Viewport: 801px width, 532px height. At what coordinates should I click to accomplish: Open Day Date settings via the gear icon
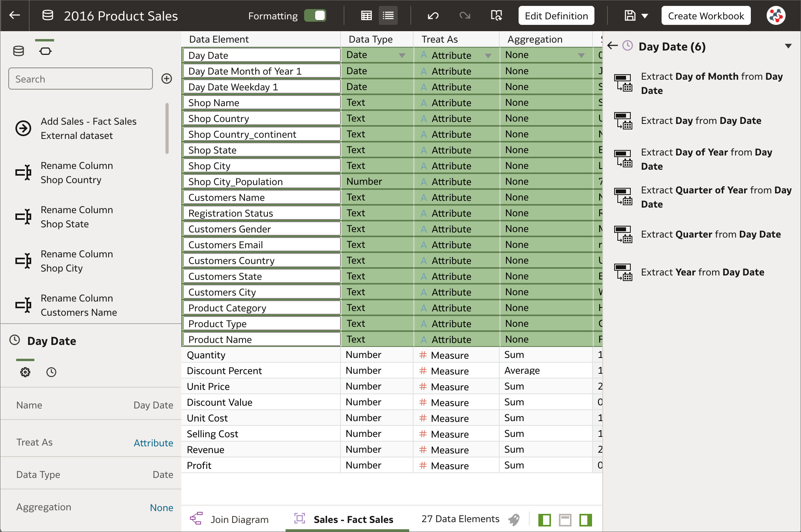point(25,372)
